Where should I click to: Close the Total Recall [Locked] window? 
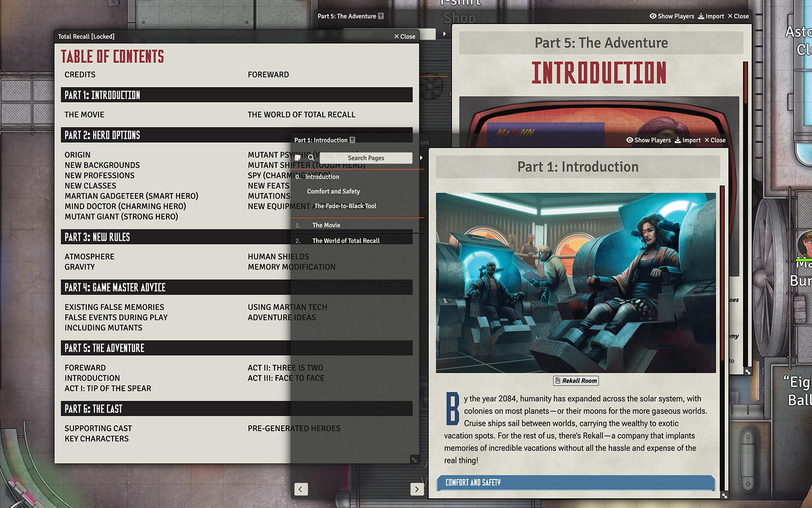404,37
